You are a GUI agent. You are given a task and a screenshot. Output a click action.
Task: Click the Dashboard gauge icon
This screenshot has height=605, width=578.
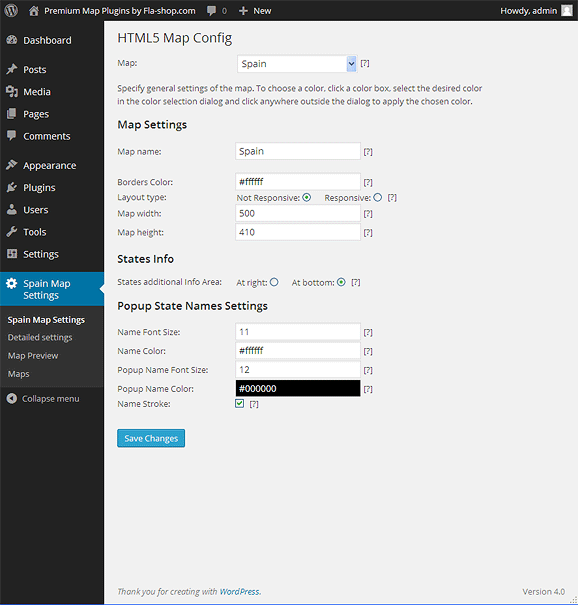(x=12, y=40)
